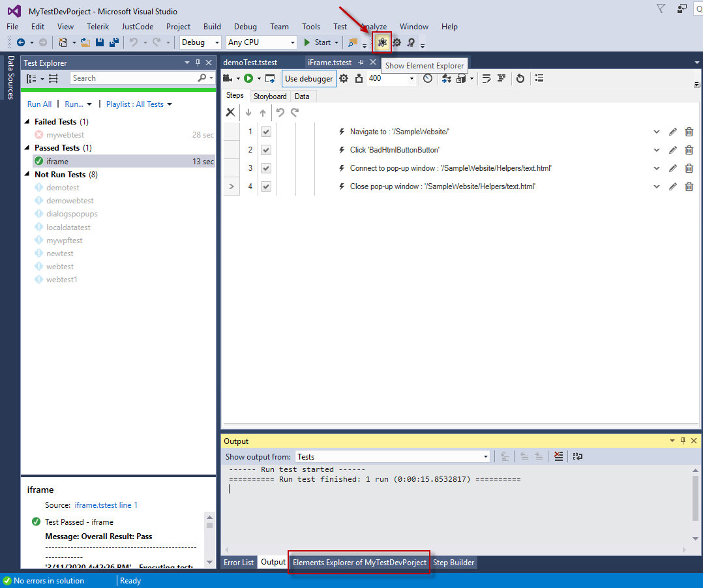
Task: Clear all output icon in Output panel
Action: click(x=558, y=456)
